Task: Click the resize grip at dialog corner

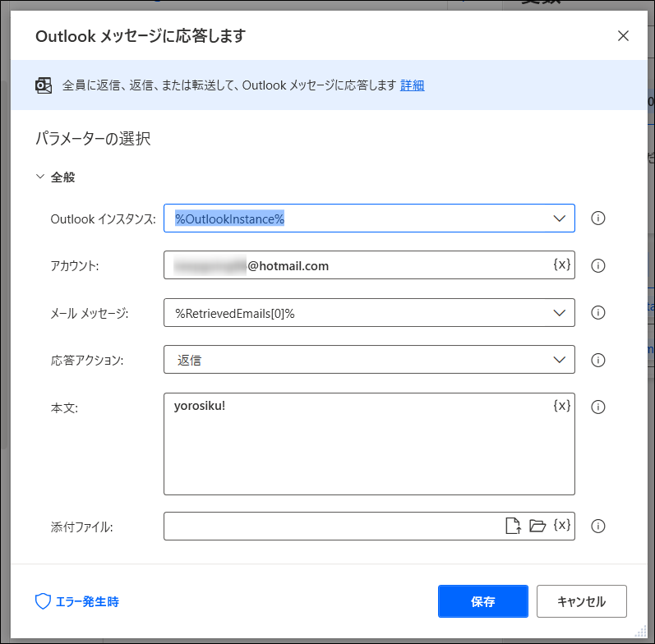Action: tap(640, 632)
